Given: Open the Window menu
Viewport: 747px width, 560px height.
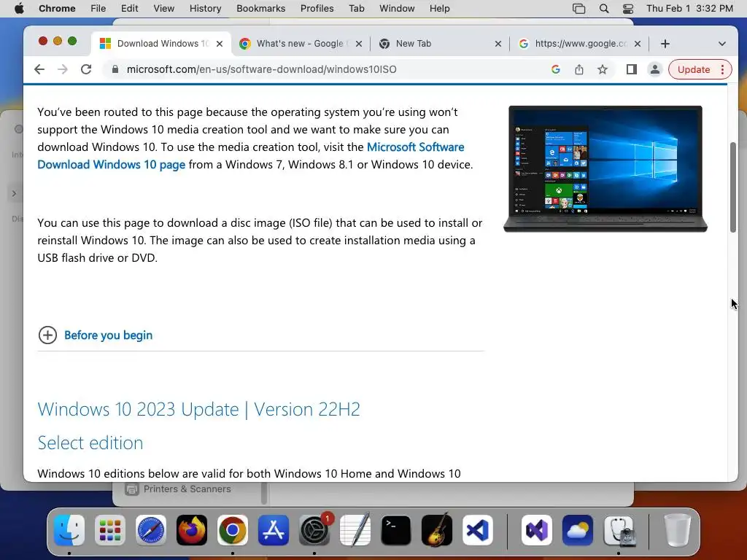Looking at the screenshot, I should pyautogui.click(x=397, y=9).
